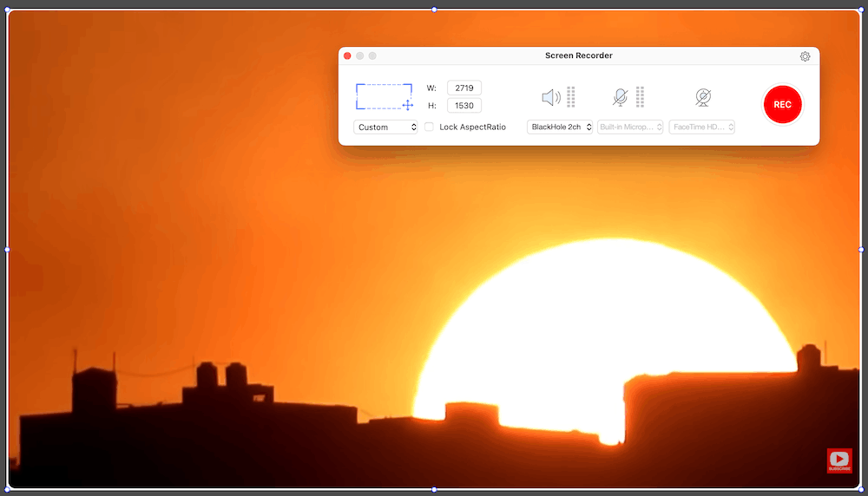This screenshot has height=496, width=868.
Task: Open the Built-in Microphone dropdown
Action: 630,127
